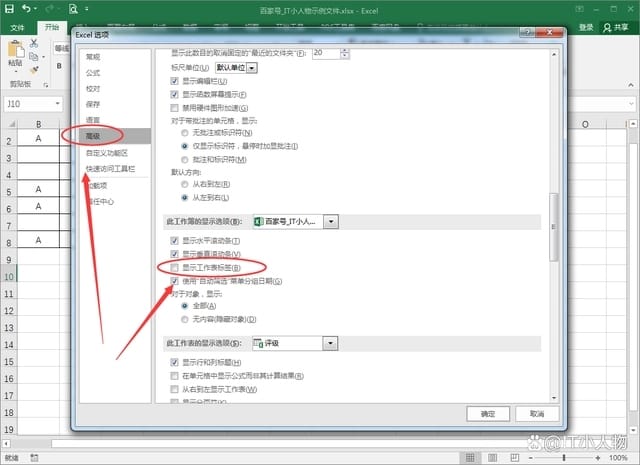This screenshot has height=465, width=640.
Task: Collapse the ribbon with the chevron arrow
Action: click(x=631, y=85)
